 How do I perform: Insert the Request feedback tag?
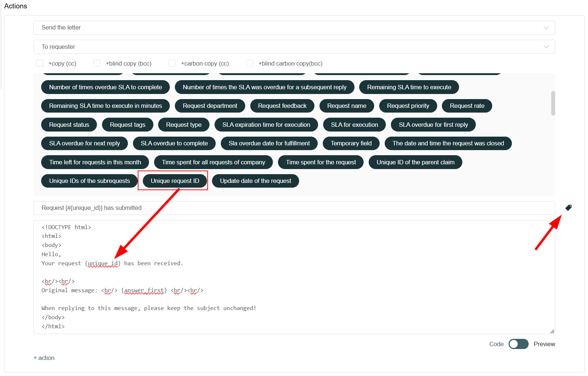point(282,106)
